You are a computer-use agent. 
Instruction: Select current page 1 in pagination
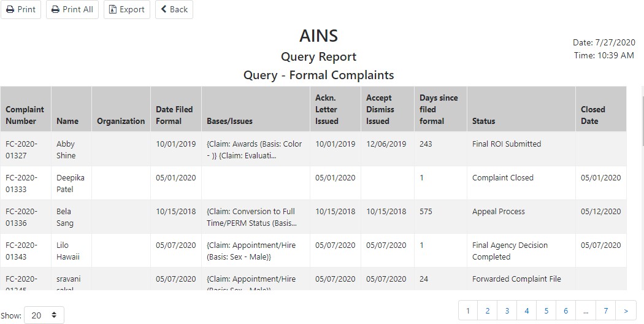tap(468, 311)
